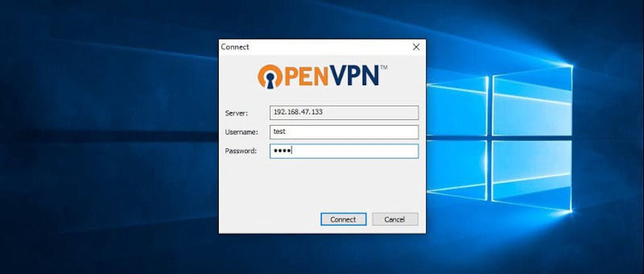
Task: Click the blue VPN logo text
Action: [x=354, y=76]
